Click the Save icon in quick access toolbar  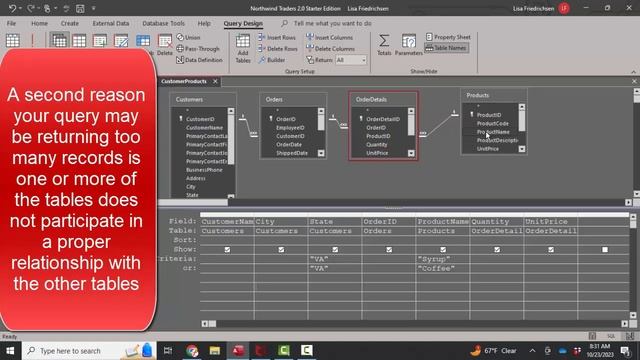(x=80, y=8)
